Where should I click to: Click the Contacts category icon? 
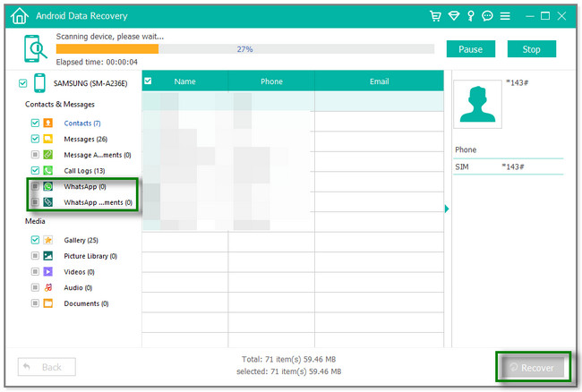[47, 123]
